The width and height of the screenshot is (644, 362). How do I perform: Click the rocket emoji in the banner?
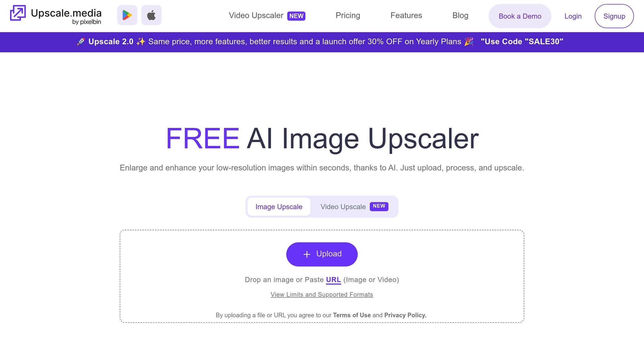(81, 41)
